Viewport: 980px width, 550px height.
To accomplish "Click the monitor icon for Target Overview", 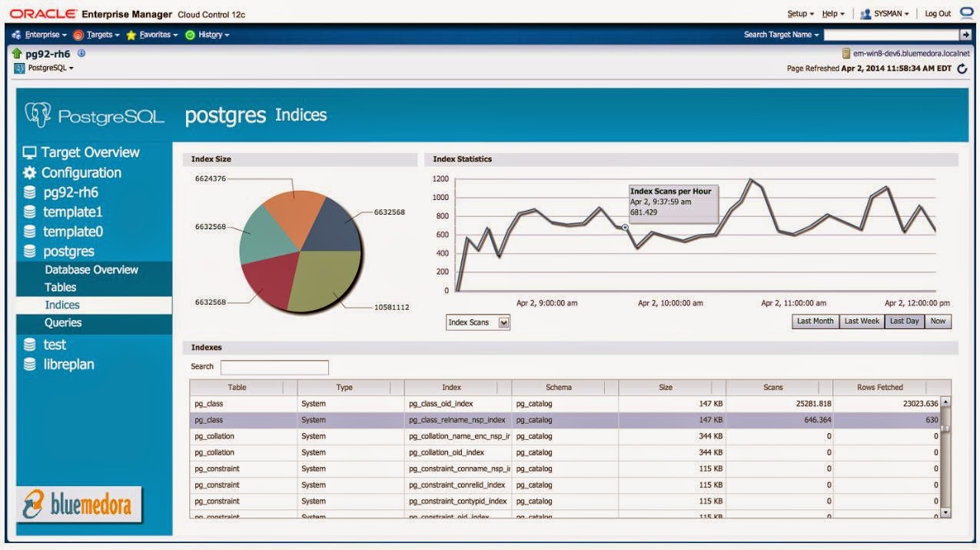I will coord(29,152).
